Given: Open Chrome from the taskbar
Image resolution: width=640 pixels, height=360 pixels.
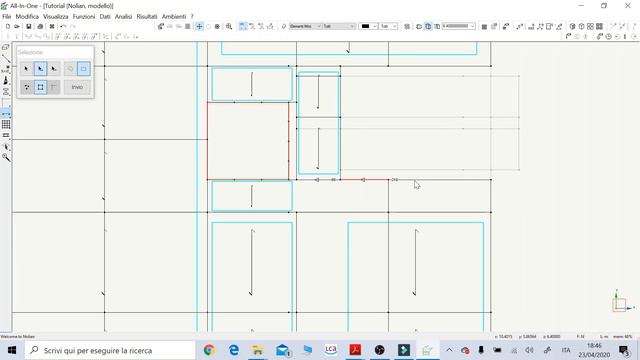Looking at the screenshot, I should coord(209,350).
